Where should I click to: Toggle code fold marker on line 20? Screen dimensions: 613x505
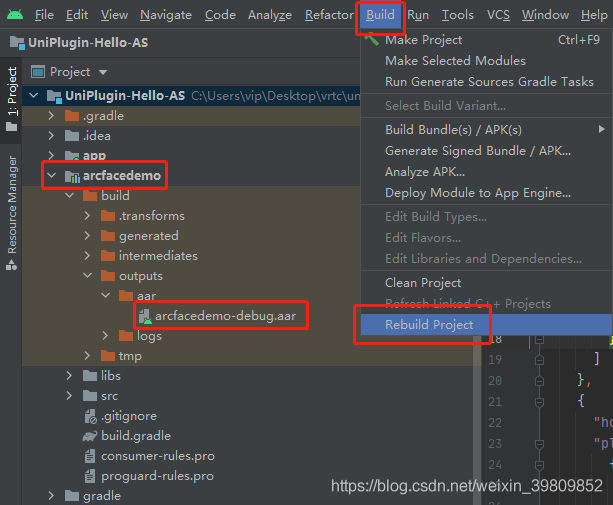[540, 380]
